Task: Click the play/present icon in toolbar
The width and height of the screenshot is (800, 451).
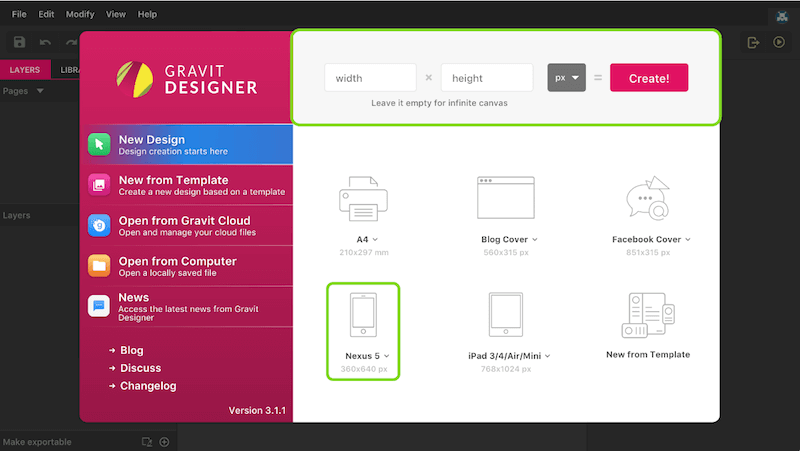Action: point(779,42)
